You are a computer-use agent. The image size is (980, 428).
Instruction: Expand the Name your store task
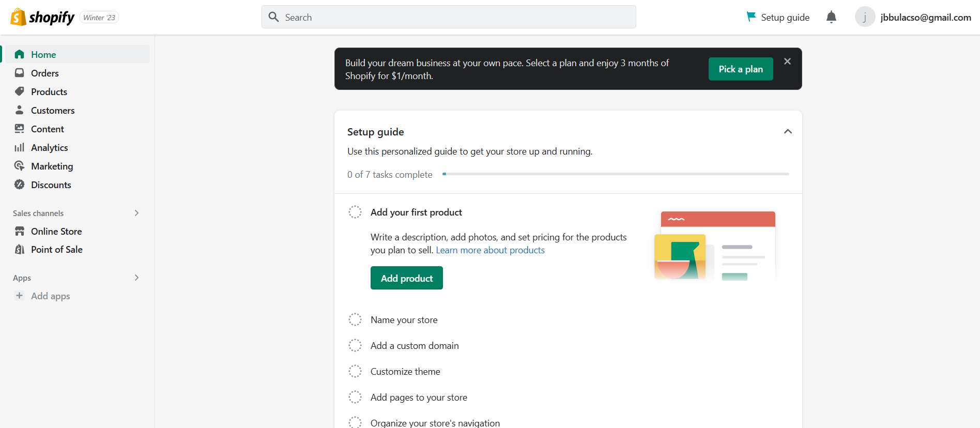(404, 320)
